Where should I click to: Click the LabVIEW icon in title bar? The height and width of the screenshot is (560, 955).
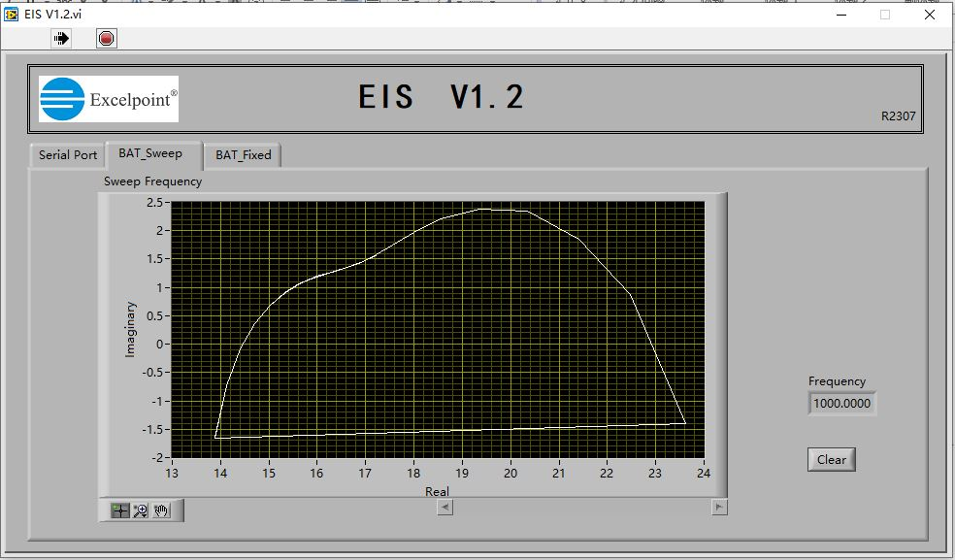point(12,14)
